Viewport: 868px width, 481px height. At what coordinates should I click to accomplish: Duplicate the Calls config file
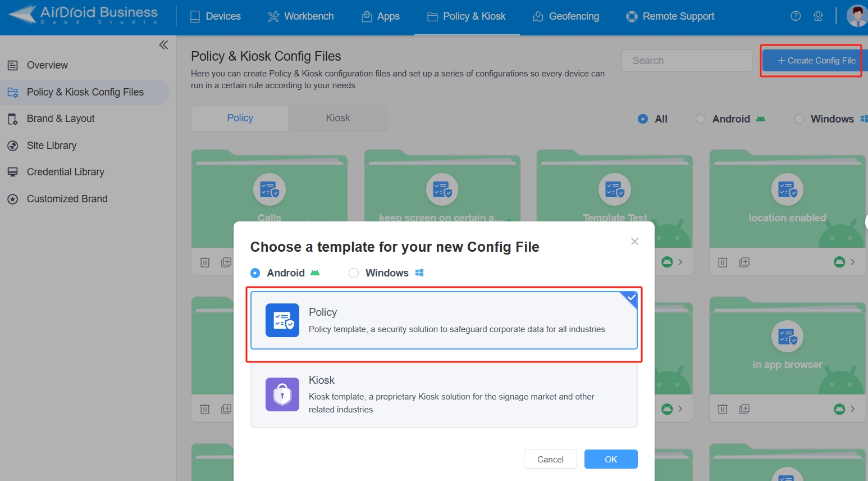[x=226, y=262]
